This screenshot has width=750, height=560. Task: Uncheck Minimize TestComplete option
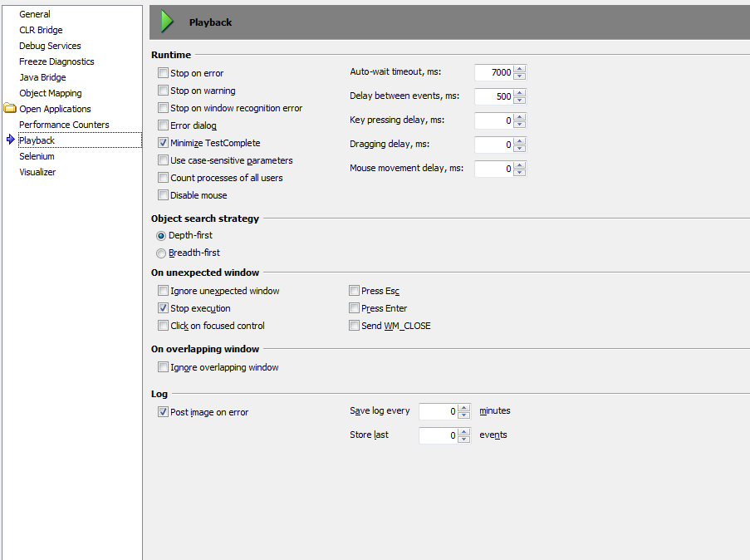[163, 143]
